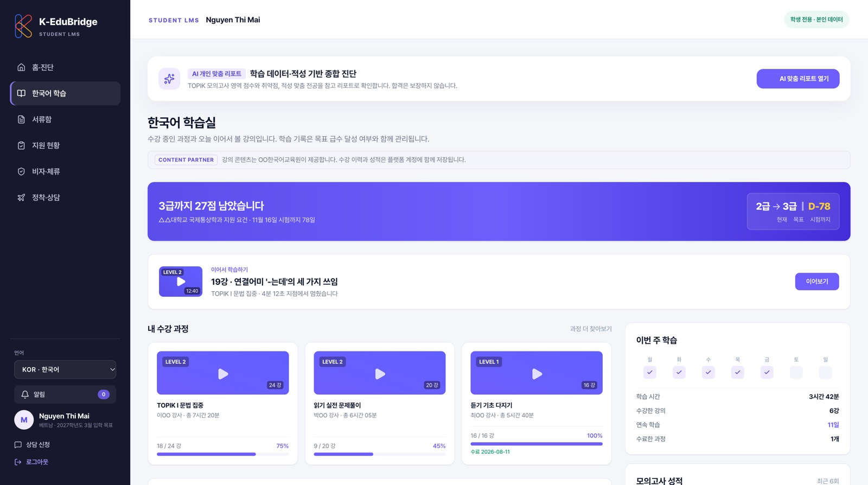Click the 읽기 실전 문제풀이 progress bar

tap(380, 454)
